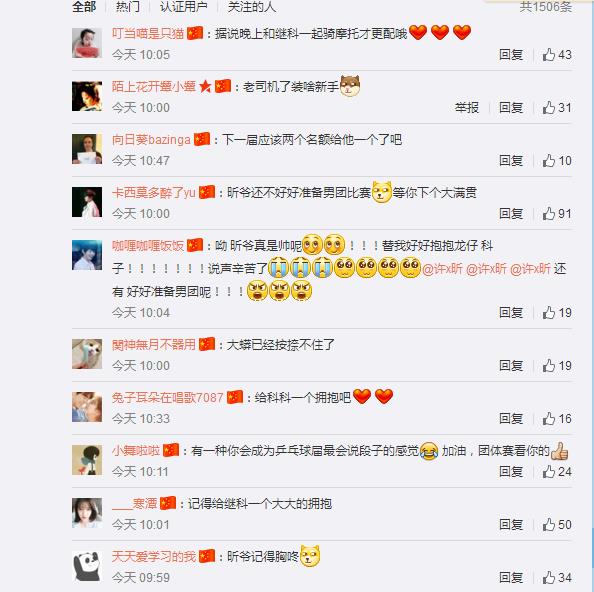Like 向日葵bazinga's comment
594x592 pixels.
point(557,161)
